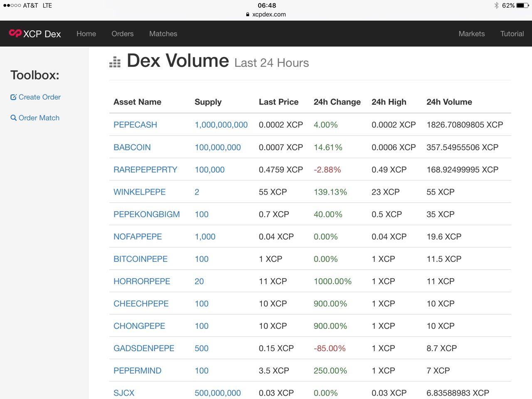
Task: Open the PEPERMIND asset link
Action: point(137,371)
